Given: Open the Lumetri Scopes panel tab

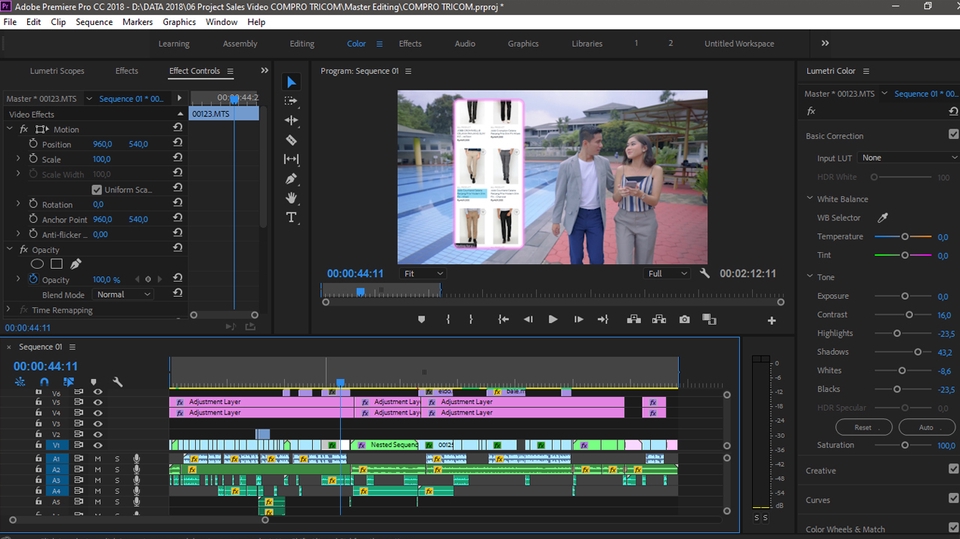Looking at the screenshot, I should click(x=57, y=71).
